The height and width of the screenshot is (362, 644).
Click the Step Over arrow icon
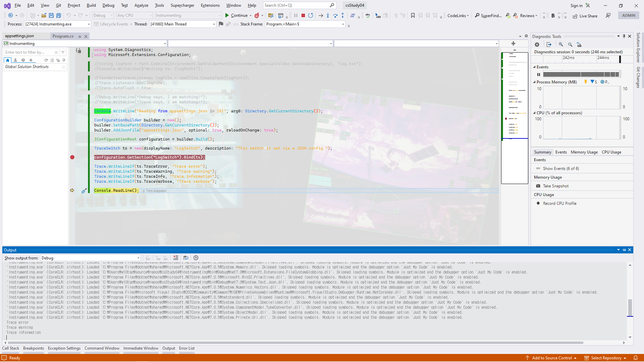pos(335,15)
